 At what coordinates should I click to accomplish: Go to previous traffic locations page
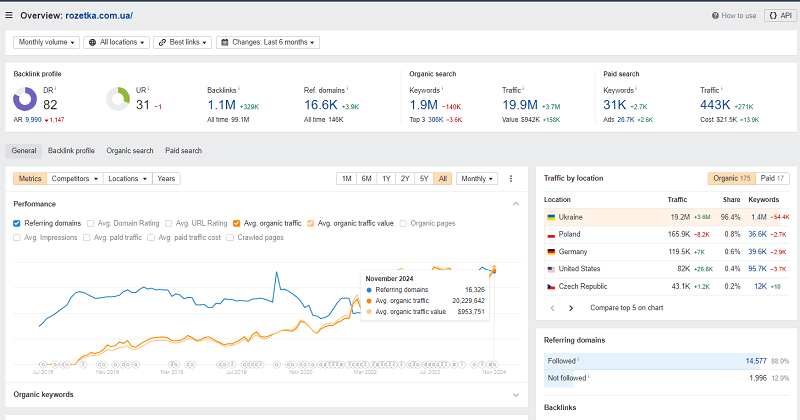pyautogui.click(x=553, y=308)
